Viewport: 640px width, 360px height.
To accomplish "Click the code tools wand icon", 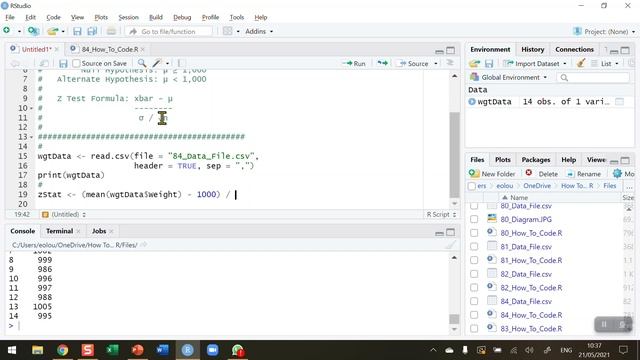I will tap(157, 63).
